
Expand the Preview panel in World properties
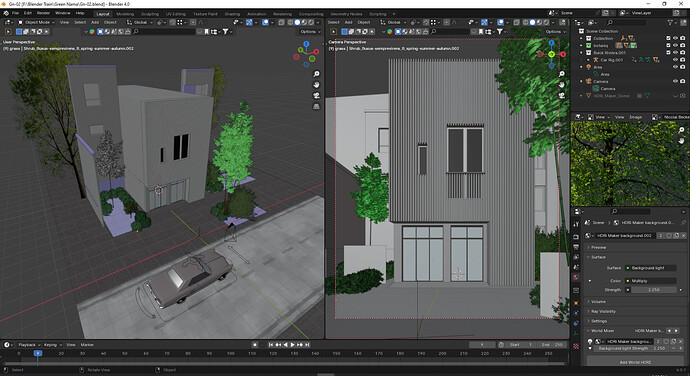598,247
